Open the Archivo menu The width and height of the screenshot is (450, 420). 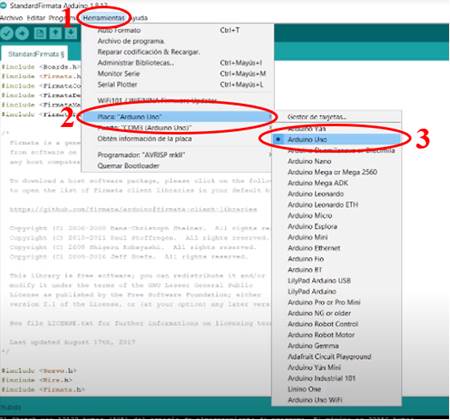click(x=11, y=18)
